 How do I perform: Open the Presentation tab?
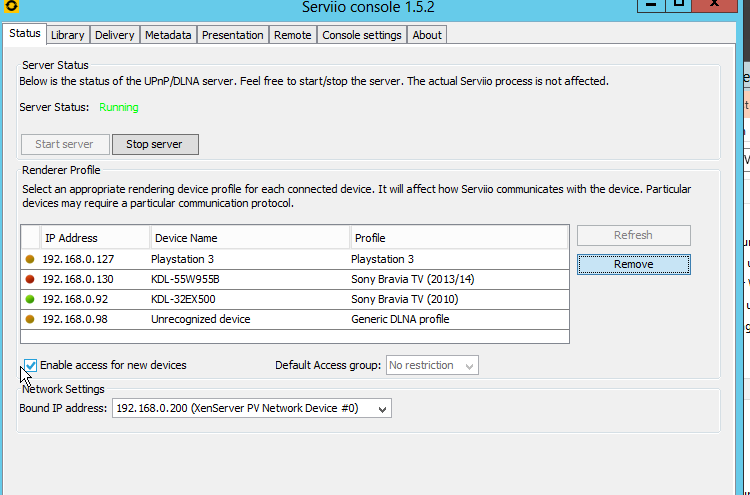232,35
